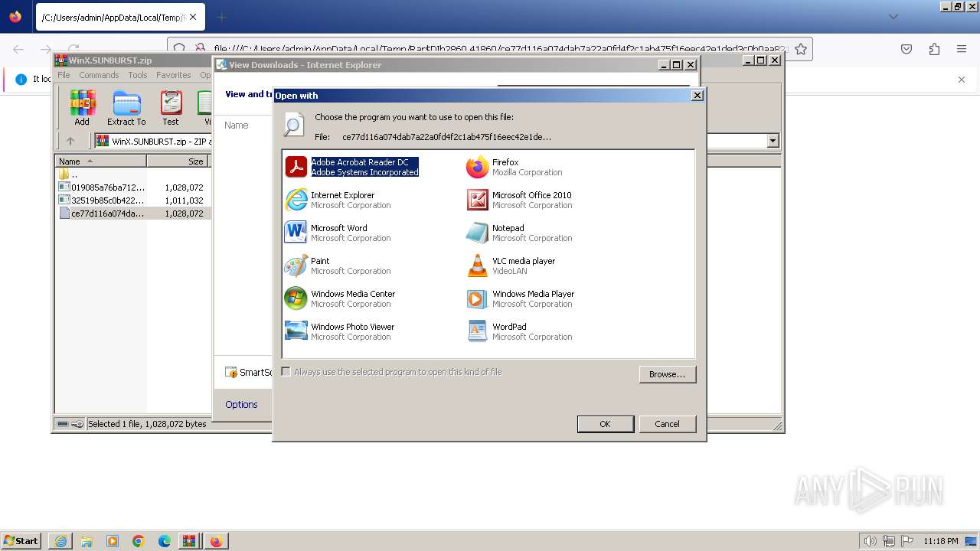Viewport: 980px width, 551px height.
Task: Close the Open with dialog
Action: pos(697,96)
